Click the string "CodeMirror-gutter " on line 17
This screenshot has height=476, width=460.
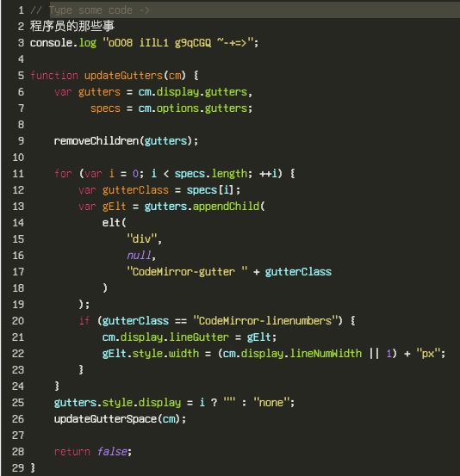[x=187, y=271]
